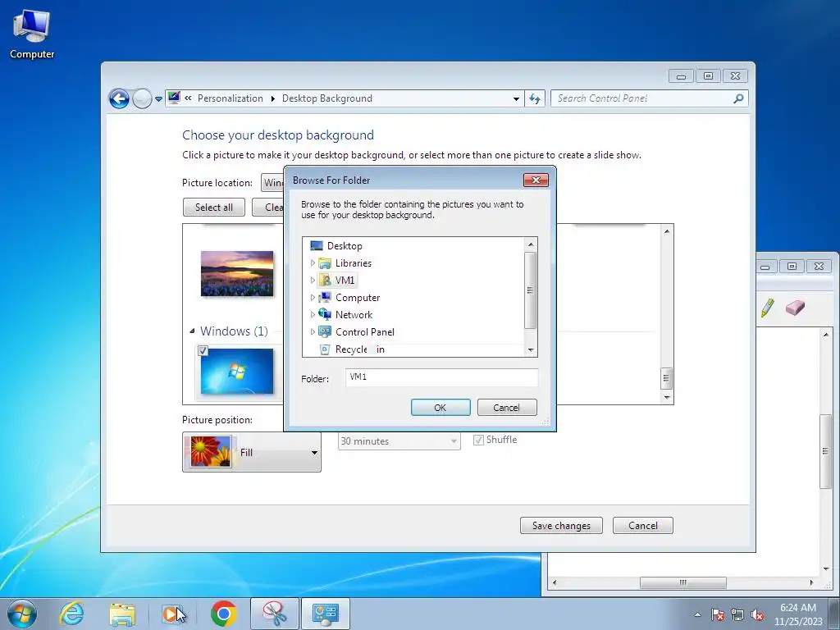The width and height of the screenshot is (840, 630).
Task: Select the Libraries folder icon
Action: click(325, 263)
